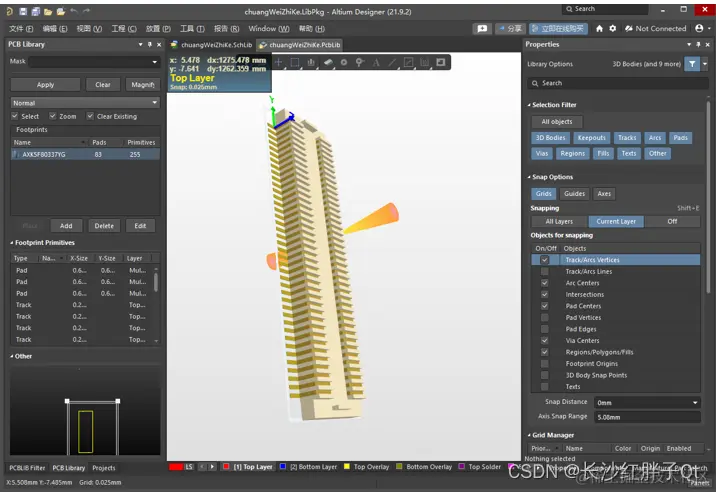The height and width of the screenshot is (492, 716).
Task: Click the Open Project folder icon
Action: (x=61, y=11)
